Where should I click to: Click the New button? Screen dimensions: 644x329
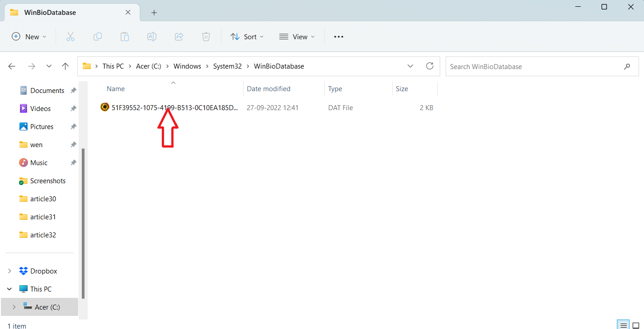[29, 37]
